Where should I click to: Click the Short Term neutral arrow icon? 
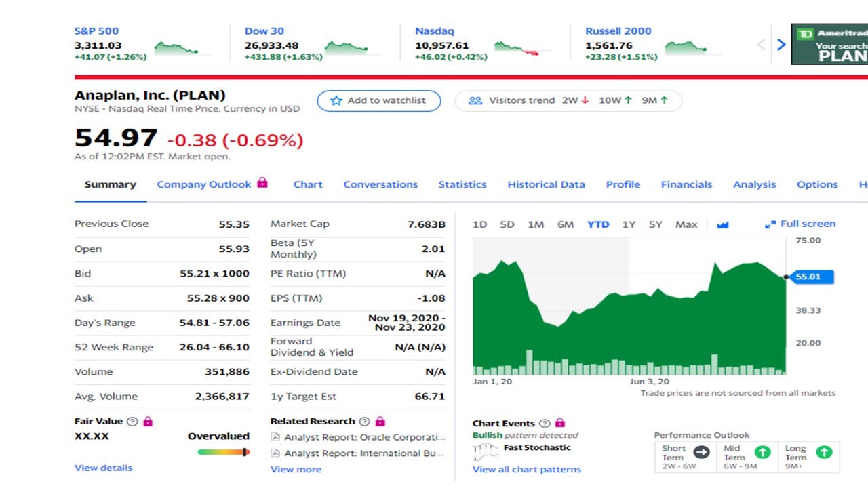coord(702,452)
